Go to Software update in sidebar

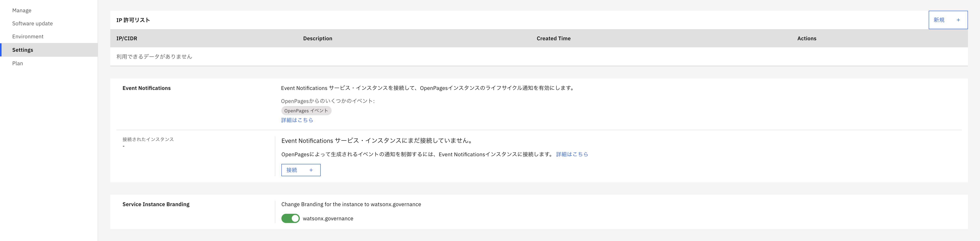pos(32,24)
